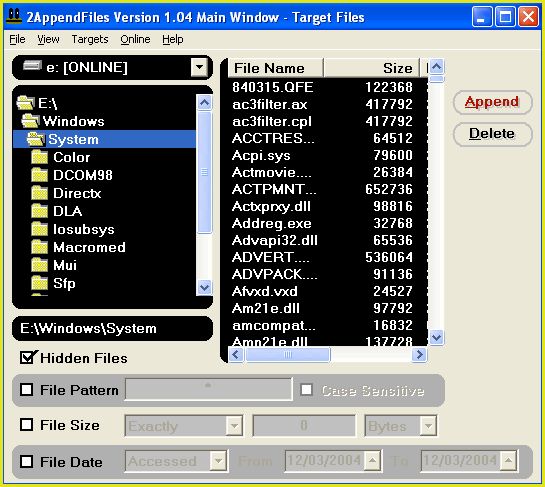The image size is (545, 487).
Task: Click the Append button
Action: (x=493, y=102)
